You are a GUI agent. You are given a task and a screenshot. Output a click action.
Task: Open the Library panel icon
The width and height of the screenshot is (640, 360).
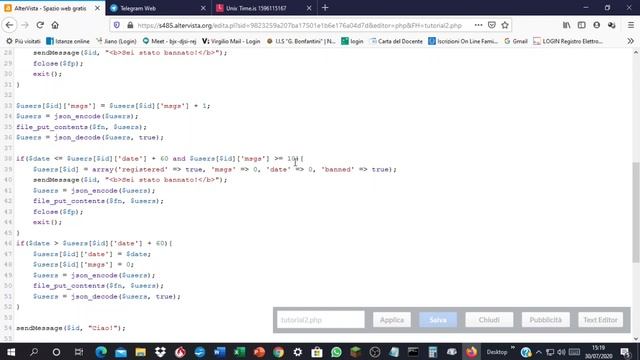click(567, 25)
